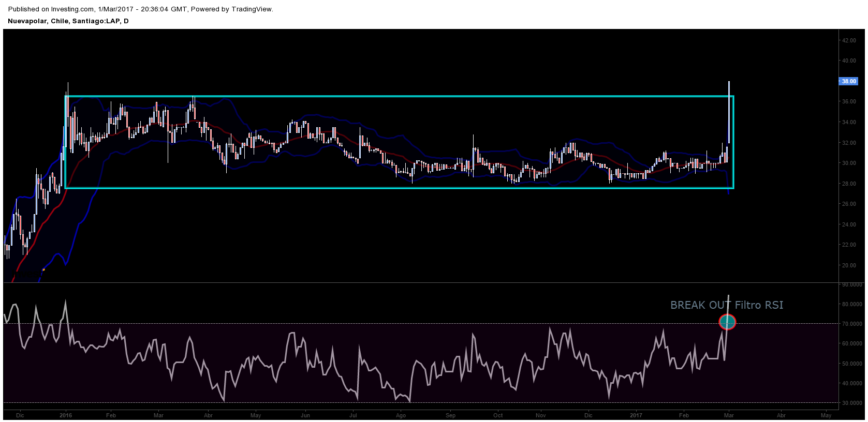Click the highlighted 38.00 current price label
The width and height of the screenshot is (868, 422).
848,81
